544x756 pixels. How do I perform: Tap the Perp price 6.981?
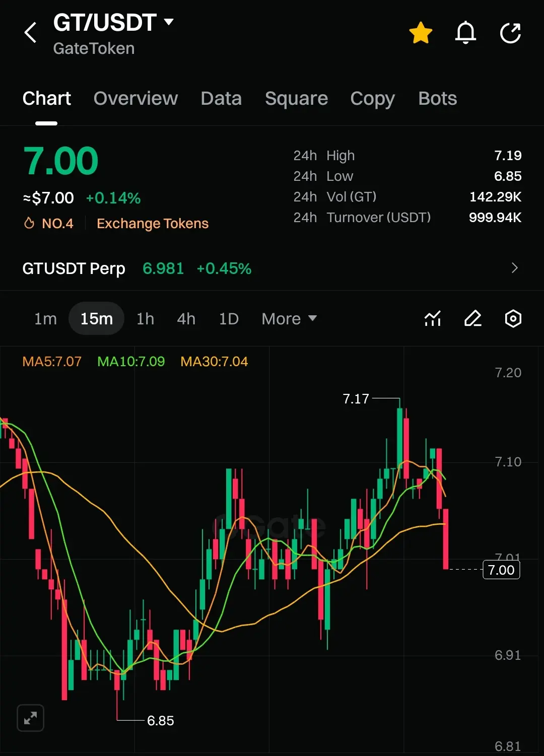click(163, 268)
